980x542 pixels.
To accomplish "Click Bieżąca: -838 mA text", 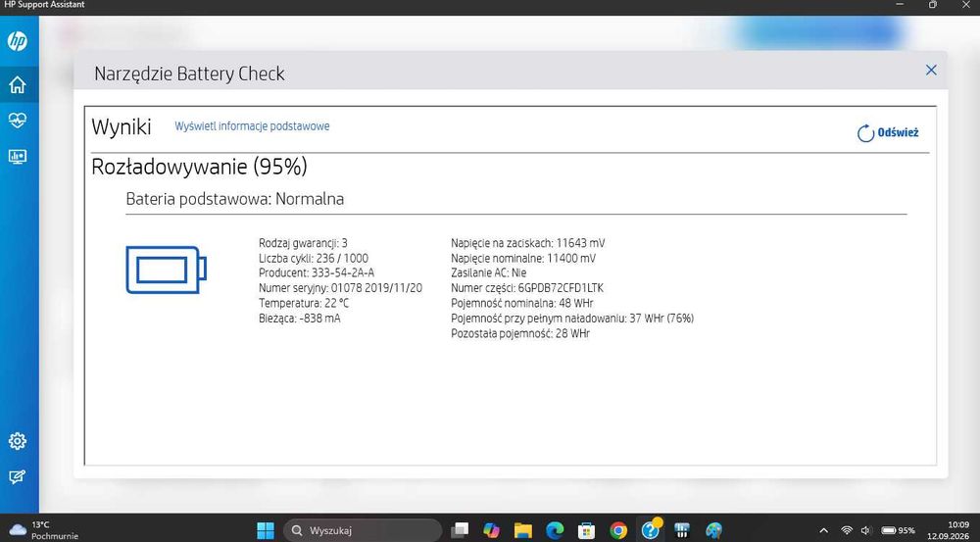I will pos(299,319).
